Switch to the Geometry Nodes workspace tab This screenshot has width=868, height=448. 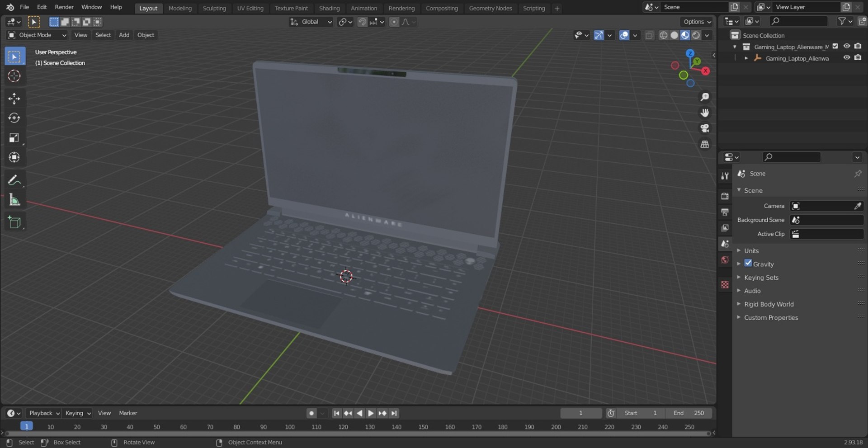pos(490,8)
